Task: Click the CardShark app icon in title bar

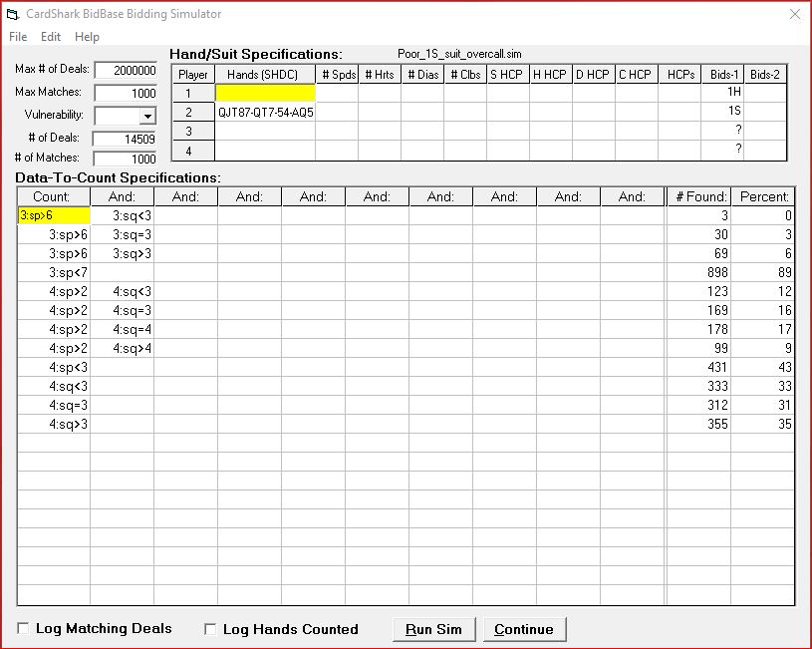Action: tap(13, 14)
